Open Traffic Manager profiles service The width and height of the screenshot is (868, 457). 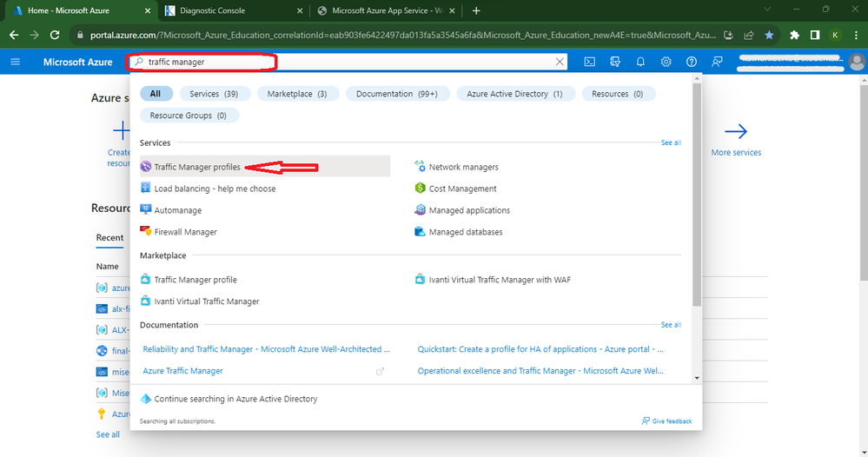(197, 167)
